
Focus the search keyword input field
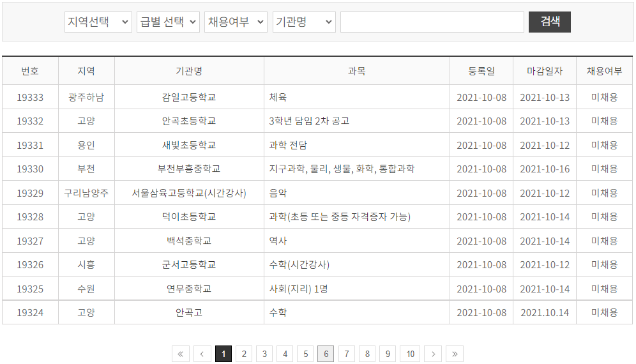432,22
